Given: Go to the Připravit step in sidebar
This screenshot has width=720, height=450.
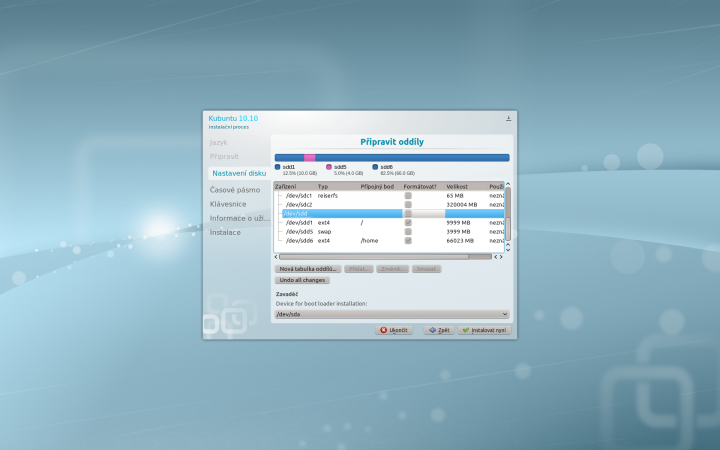Looking at the screenshot, I should pos(224,157).
